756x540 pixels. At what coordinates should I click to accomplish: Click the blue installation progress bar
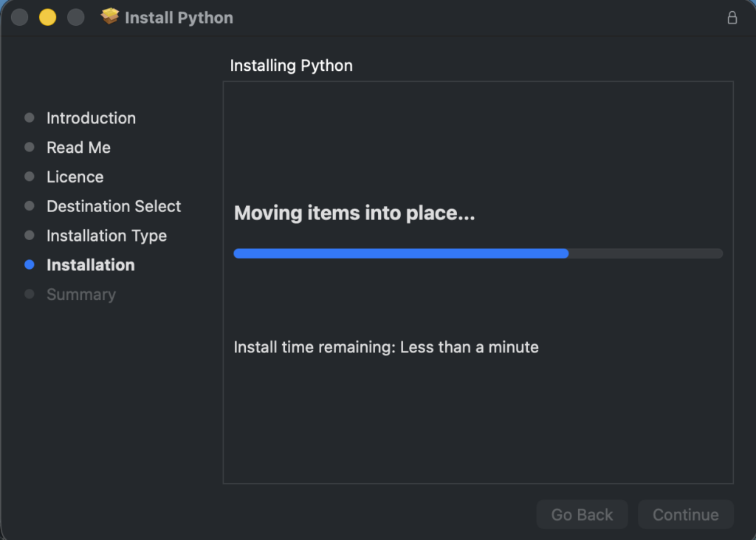click(x=478, y=253)
